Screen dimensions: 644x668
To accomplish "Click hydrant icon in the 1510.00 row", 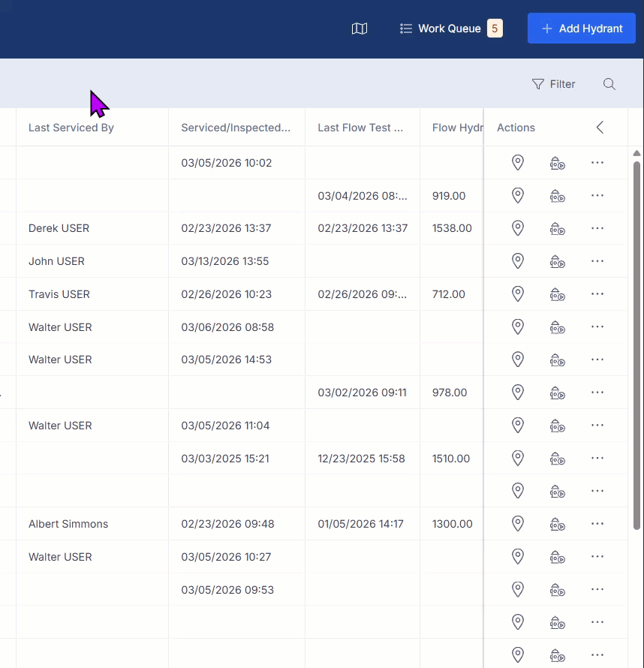I will pos(557,459).
